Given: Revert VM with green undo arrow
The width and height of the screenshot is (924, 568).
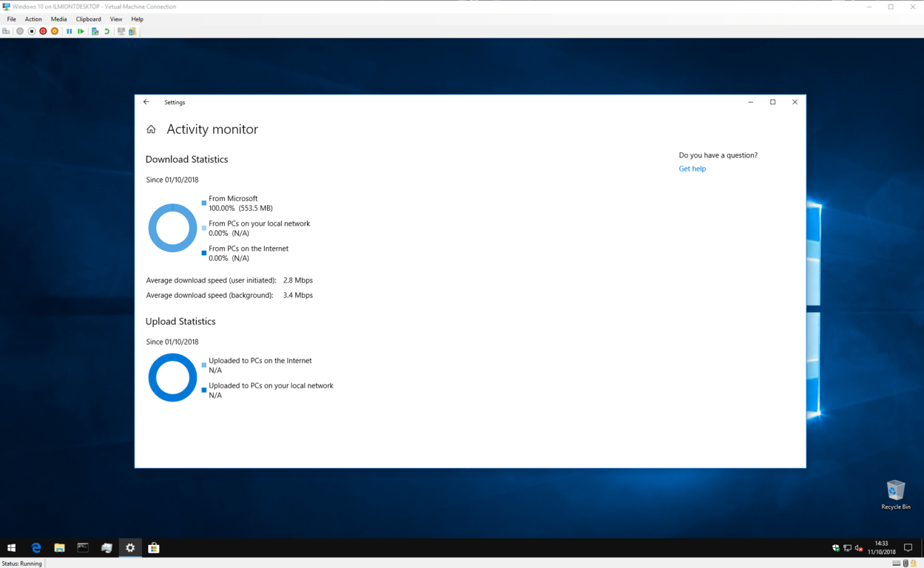Looking at the screenshot, I should click(107, 31).
